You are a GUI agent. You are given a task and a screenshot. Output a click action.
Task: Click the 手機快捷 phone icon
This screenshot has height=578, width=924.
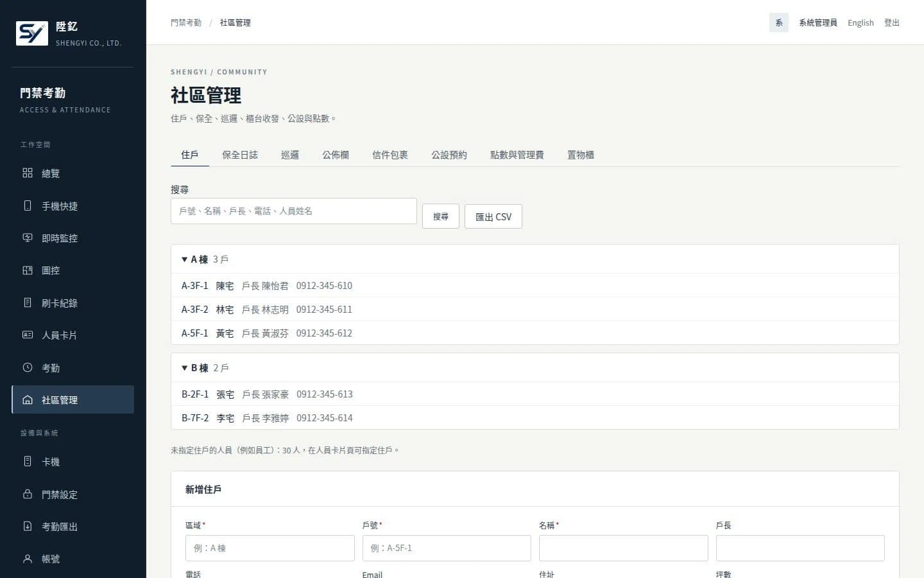[x=28, y=206]
